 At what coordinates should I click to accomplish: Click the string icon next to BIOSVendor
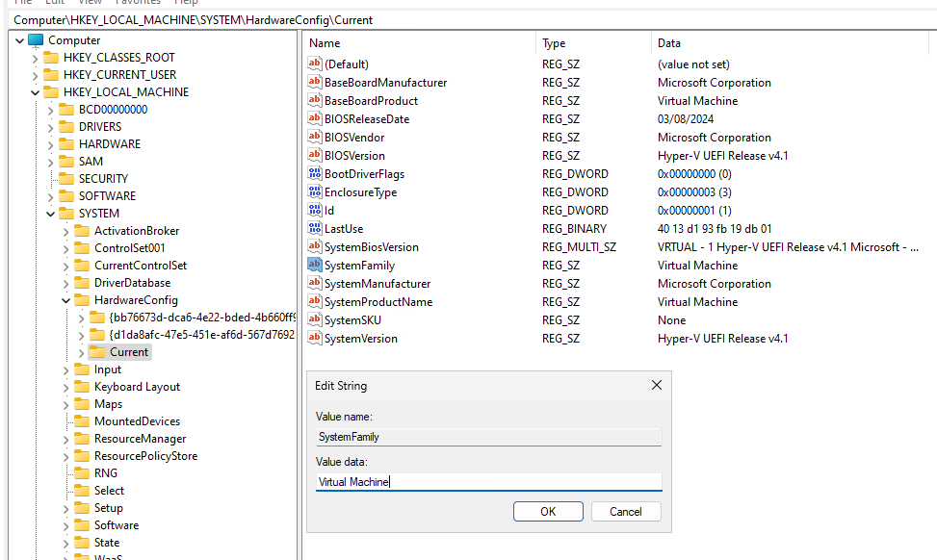coord(314,137)
